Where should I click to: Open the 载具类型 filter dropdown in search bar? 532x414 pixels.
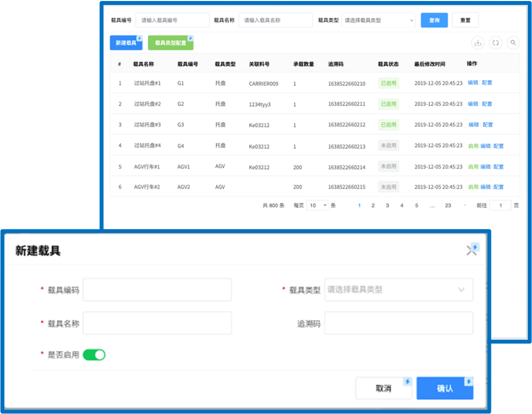click(378, 20)
